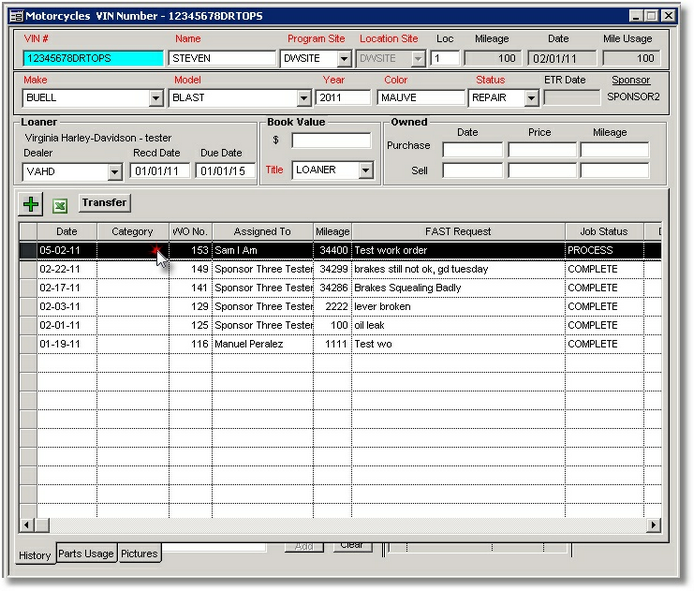
Task: Expand the Status dropdown showing REPAIR
Action: pyautogui.click(x=531, y=98)
